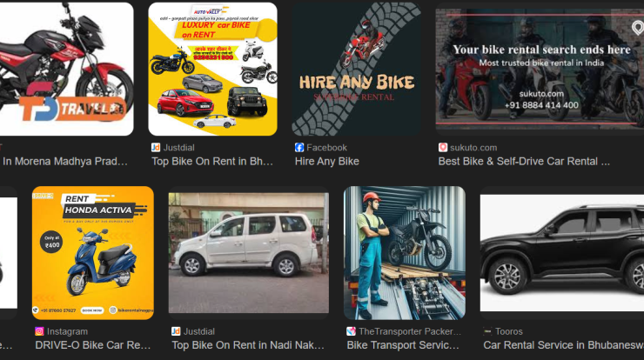
Task: Click the Justdial favicon above Nadi Nak result
Action: (176, 331)
